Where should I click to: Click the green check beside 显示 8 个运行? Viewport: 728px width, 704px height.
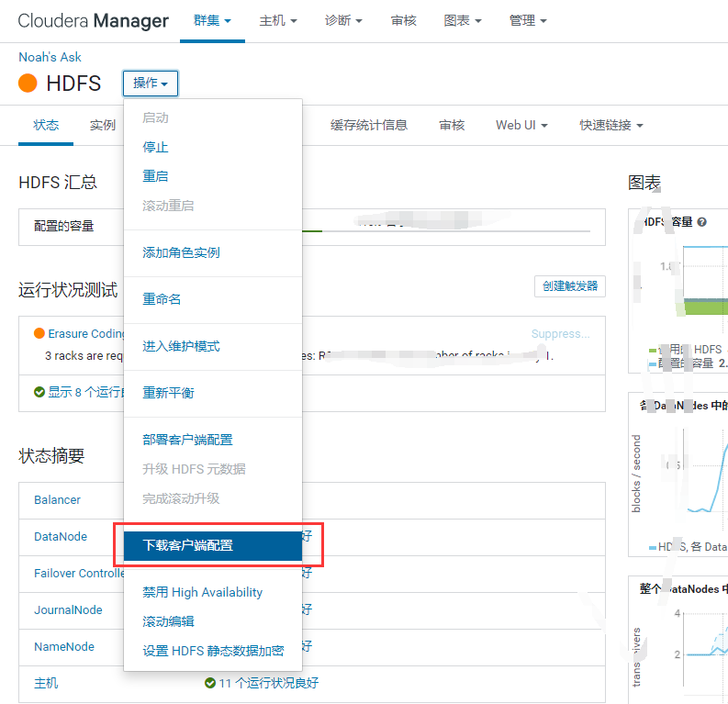pos(39,392)
